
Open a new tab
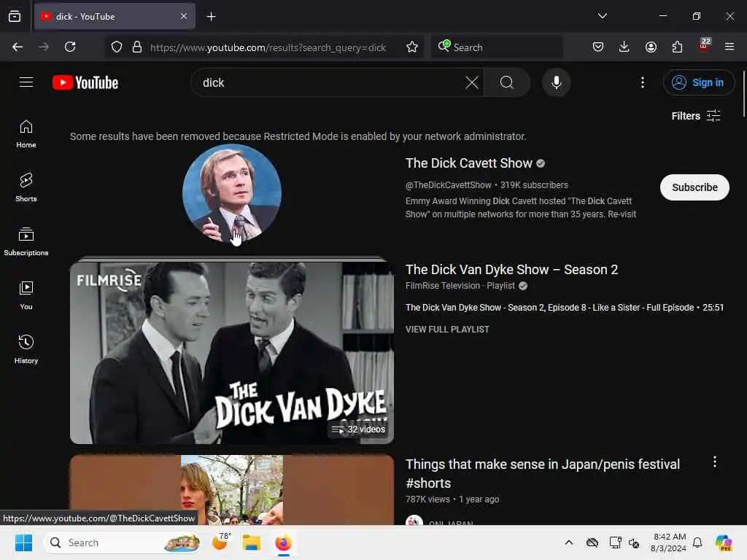click(211, 16)
